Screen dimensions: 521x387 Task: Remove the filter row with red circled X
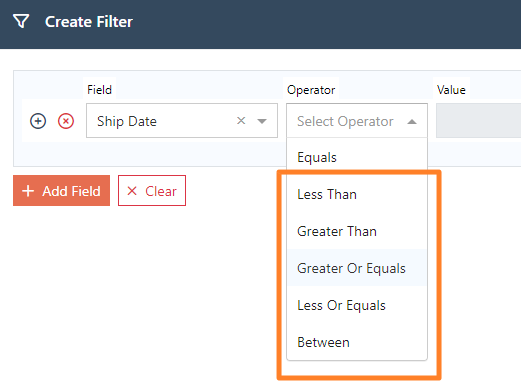pyautogui.click(x=66, y=121)
